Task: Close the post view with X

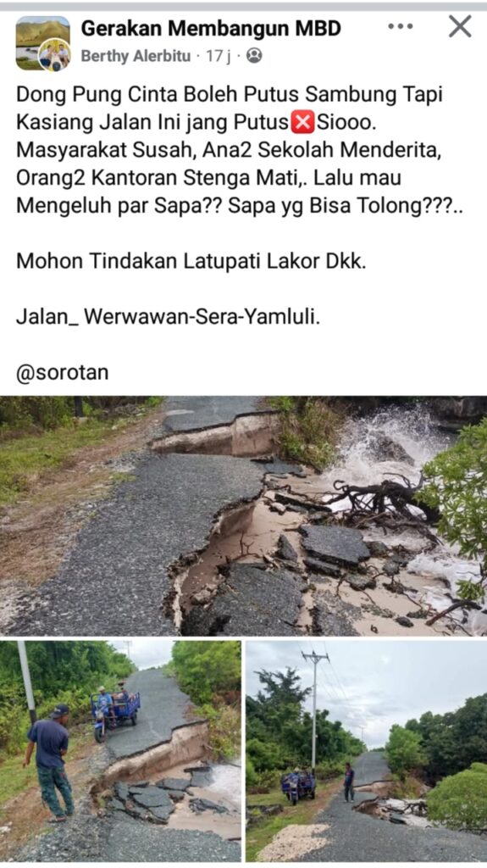Action: point(459,26)
